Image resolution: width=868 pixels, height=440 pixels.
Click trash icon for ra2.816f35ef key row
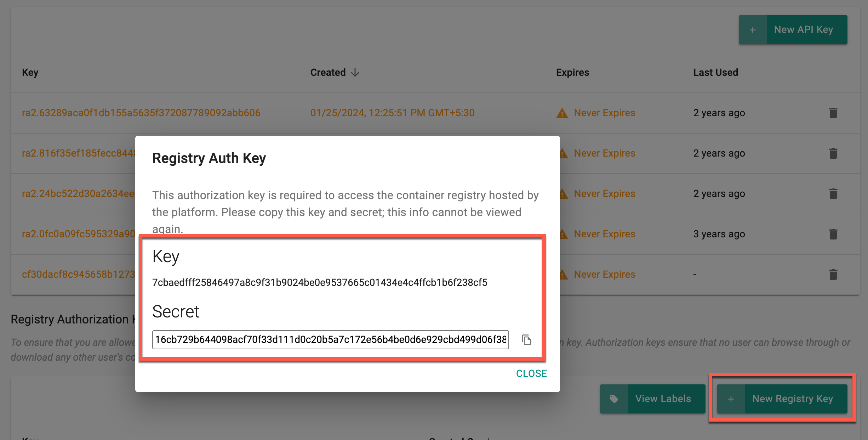[x=833, y=153]
